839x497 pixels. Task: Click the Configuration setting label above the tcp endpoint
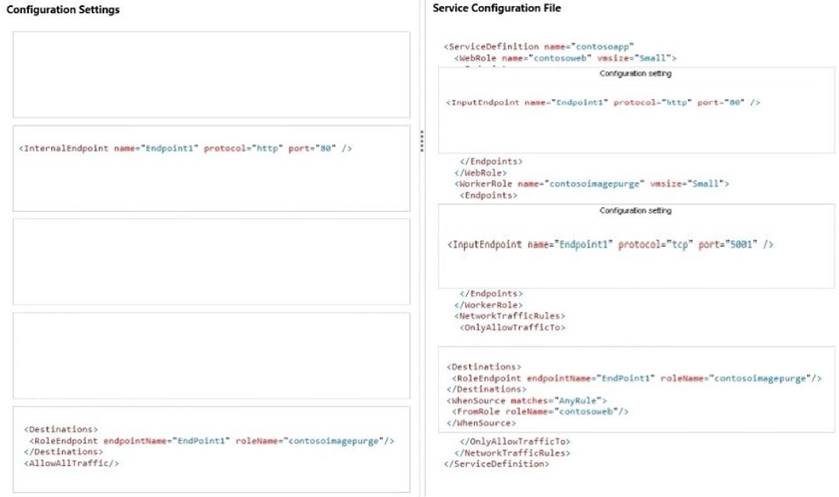pyautogui.click(x=635, y=211)
